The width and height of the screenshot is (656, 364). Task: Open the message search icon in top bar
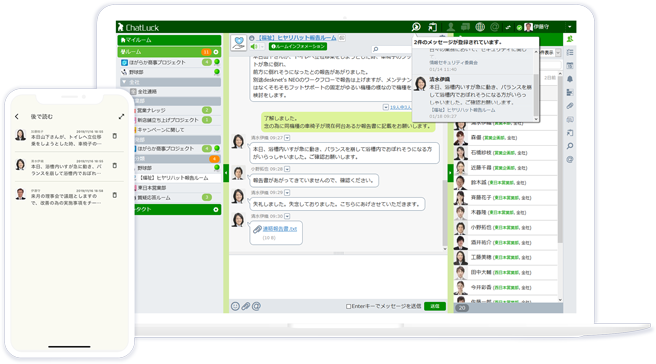tap(416, 27)
